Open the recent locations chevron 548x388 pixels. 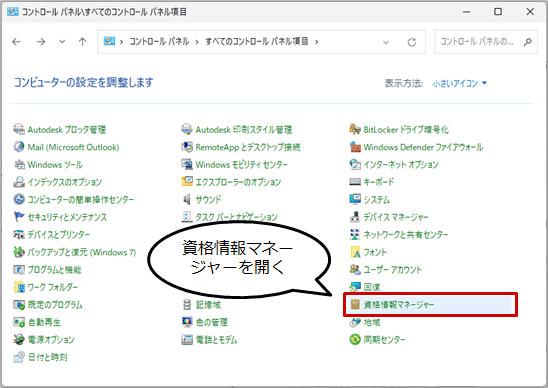pyautogui.click(x=62, y=42)
